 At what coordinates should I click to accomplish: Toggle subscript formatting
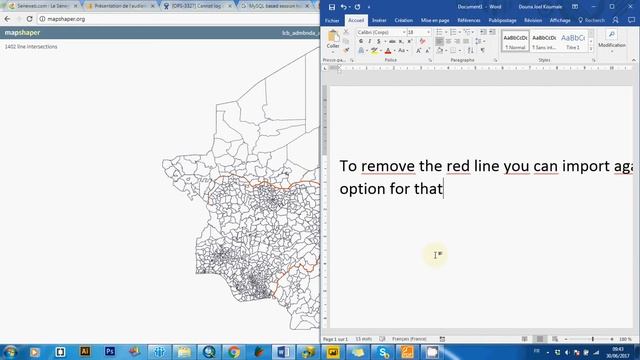click(401, 41)
